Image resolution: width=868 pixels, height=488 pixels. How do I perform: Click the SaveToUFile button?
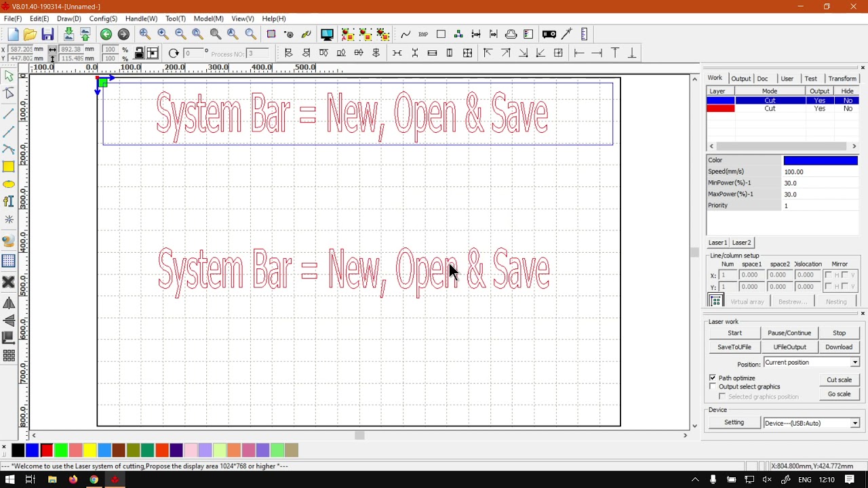(x=734, y=347)
